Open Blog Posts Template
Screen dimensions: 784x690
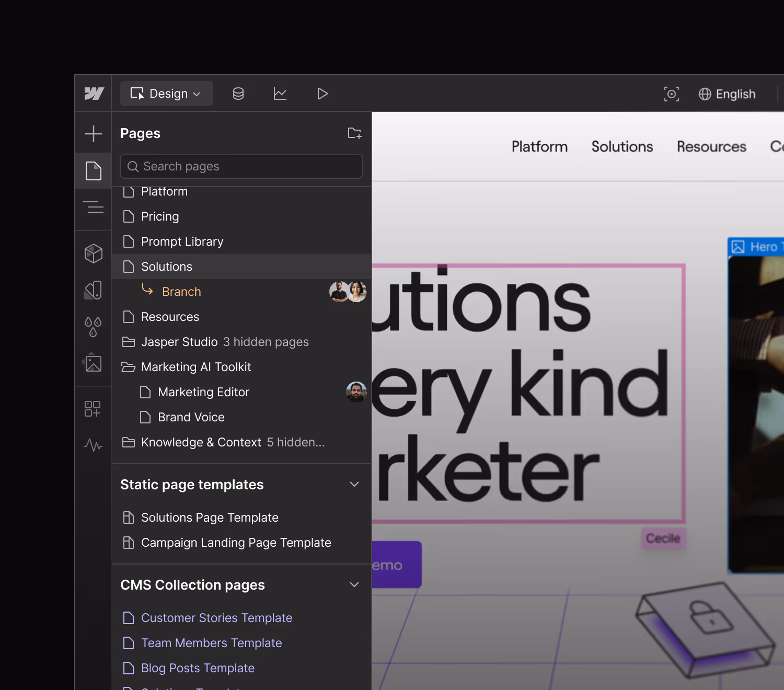241,668
